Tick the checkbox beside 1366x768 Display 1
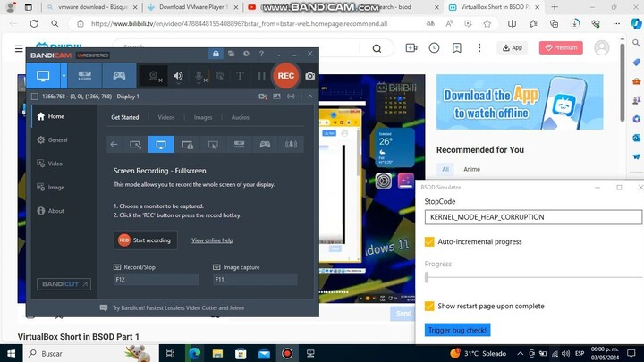The width and height of the screenshot is (644, 362). 35,97
